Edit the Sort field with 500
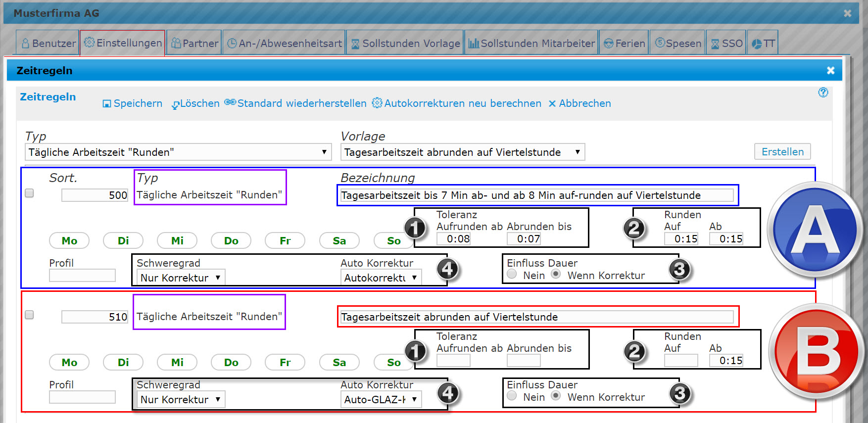The image size is (868, 423). (95, 195)
